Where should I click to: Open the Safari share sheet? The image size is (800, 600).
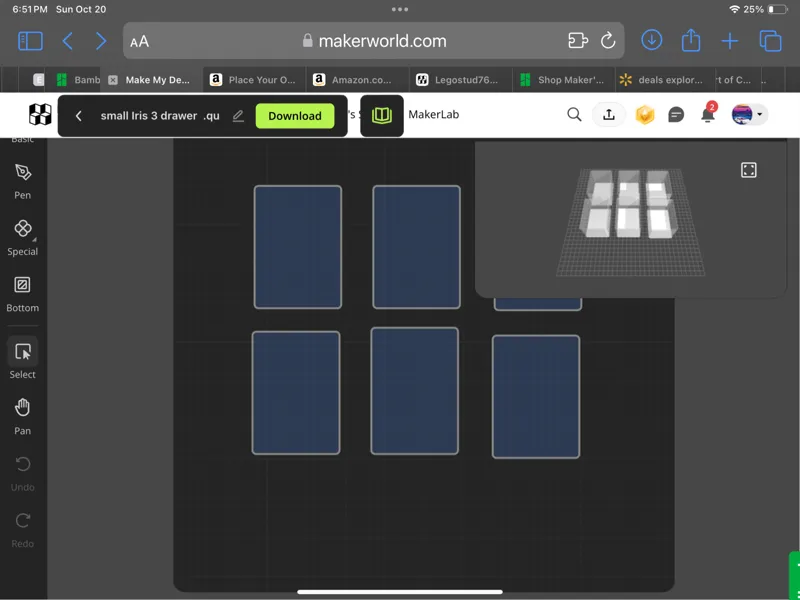(x=691, y=40)
